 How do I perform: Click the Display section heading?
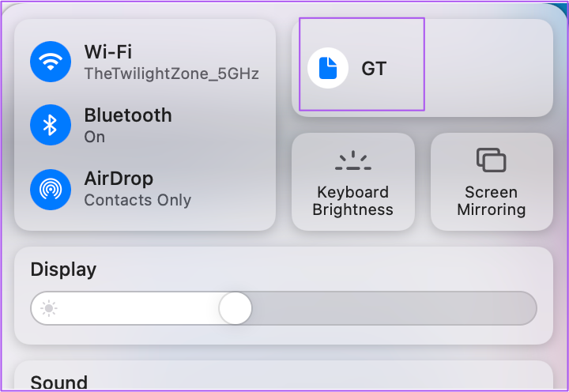pyautogui.click(x=63, y=269)
